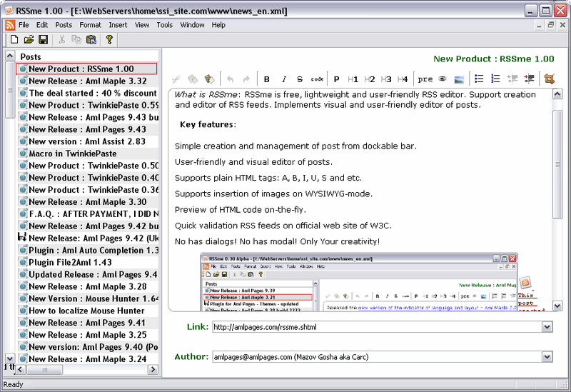Open the Insert menu
Image resolution: width=571 pixels, height=392 pixels.
(118, 25)
